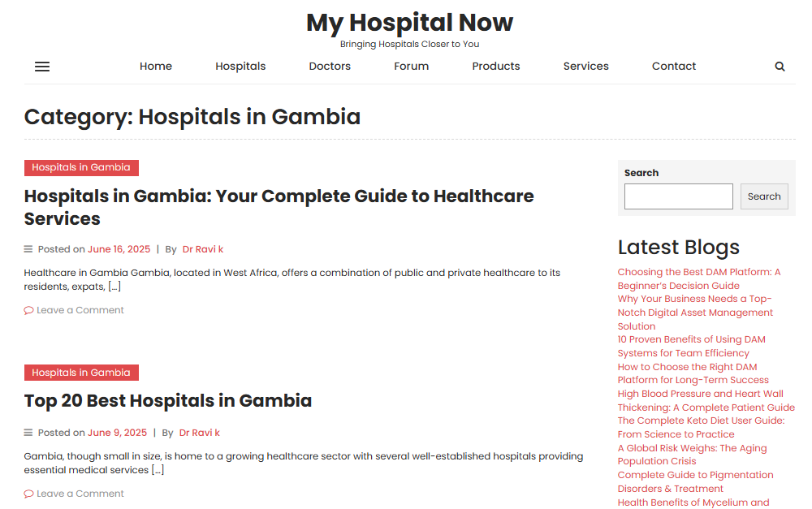Open author Dr Ravi k on second post
The image size is (812, 509).
[200, 433]
